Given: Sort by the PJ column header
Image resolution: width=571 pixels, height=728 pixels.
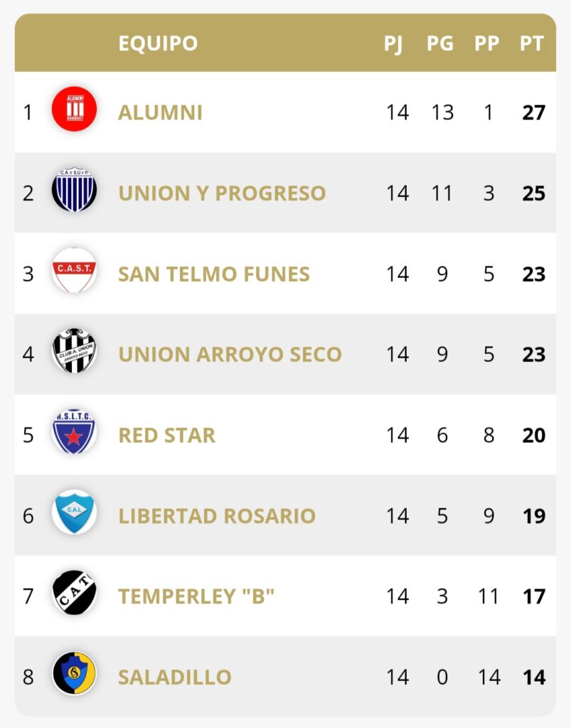Looking at the screenshot, I should pos(393,43).
